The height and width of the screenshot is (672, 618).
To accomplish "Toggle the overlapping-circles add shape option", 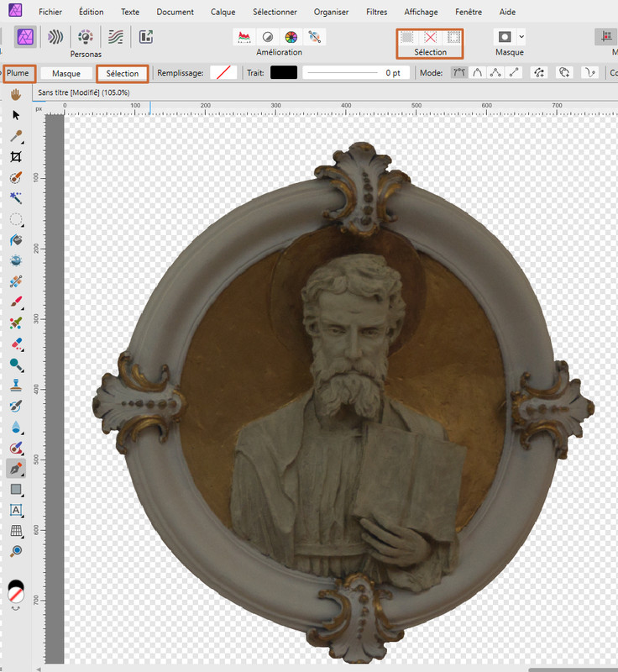I will 564,73.
